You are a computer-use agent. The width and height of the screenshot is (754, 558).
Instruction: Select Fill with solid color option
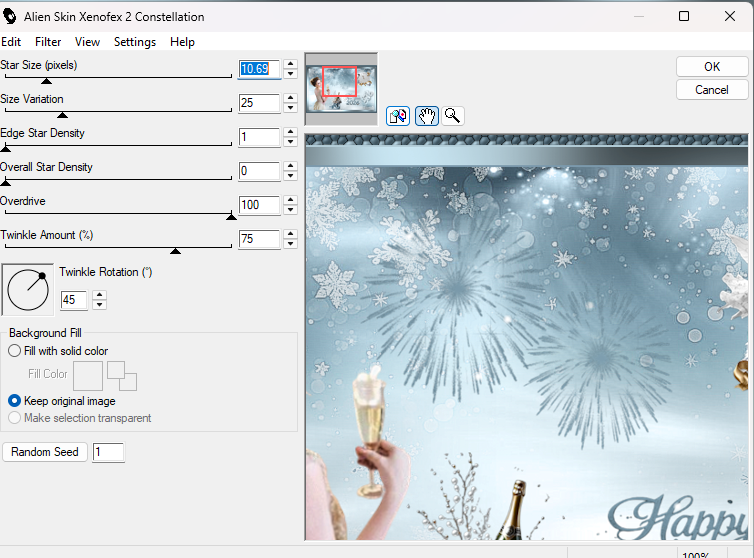(x=14, y=351)
